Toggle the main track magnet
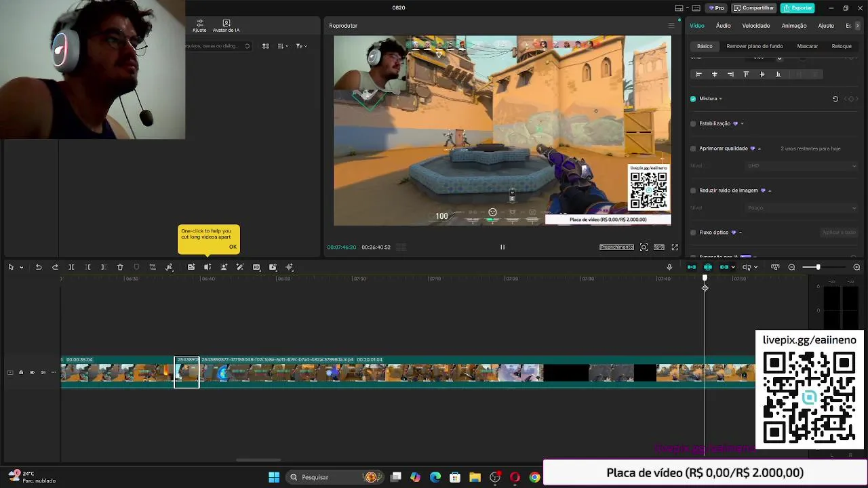868x488 pixels. pyautogui.click(x=692, y=267)
